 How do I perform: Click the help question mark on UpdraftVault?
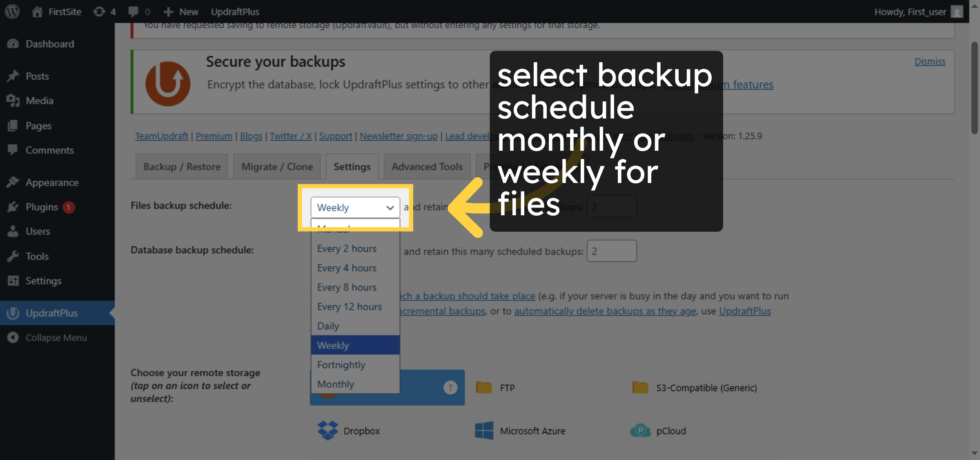pyautogui.click(x=450, y=388)
